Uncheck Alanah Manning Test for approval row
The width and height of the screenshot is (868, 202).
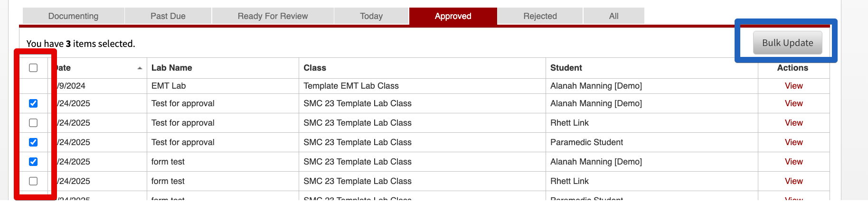(x=33, y=103)
